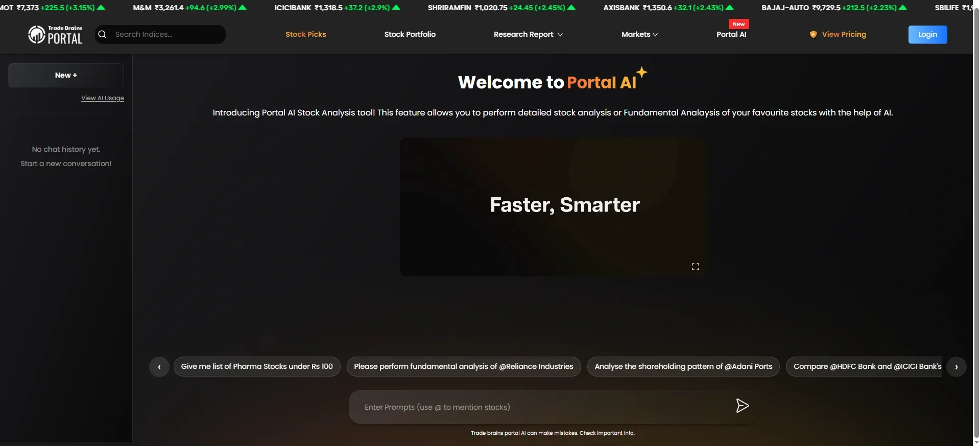Click the next suggestions arrow

click(x=956, y=367)
